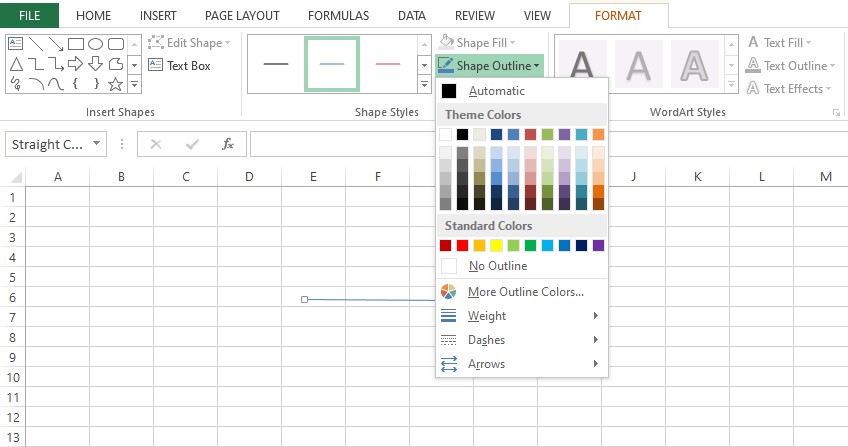Pick the 5-Point Star shape
The image size is (848, 447).
point(115,84)
